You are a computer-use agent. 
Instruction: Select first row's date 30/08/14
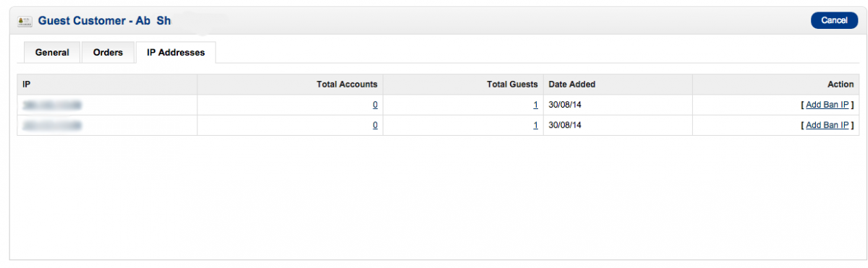[x=565, y=105]
